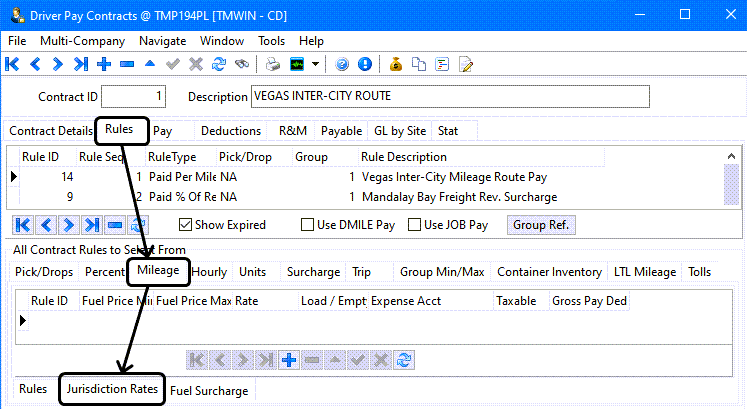Switch to the Deductions tab

click(x=231, y=131)
